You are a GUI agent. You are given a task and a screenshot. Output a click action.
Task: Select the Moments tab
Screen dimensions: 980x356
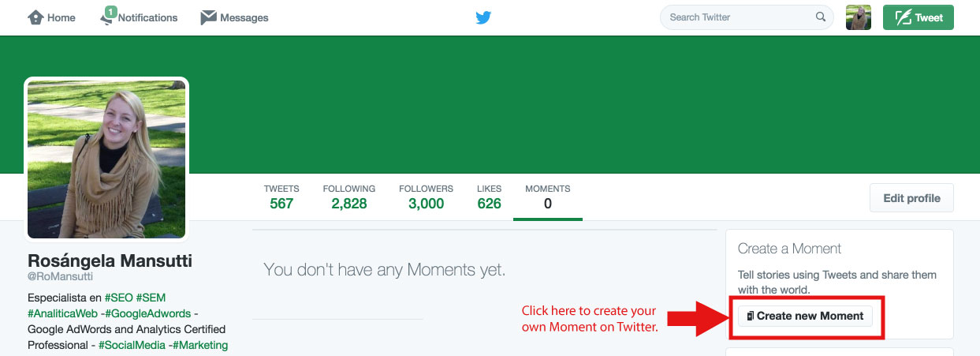[547, 197]
